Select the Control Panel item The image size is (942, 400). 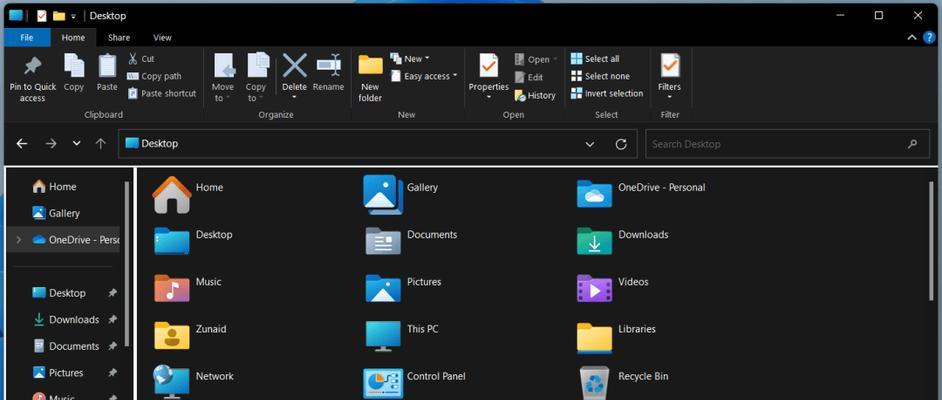415,381
